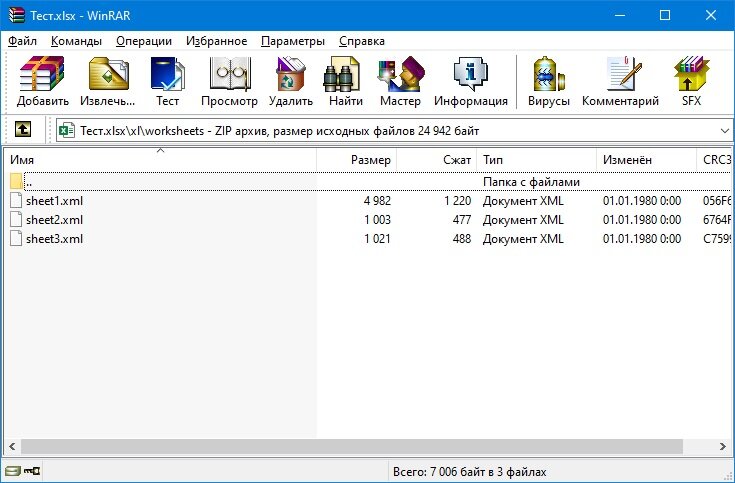Click the SFX archive icon

(691, 74)
